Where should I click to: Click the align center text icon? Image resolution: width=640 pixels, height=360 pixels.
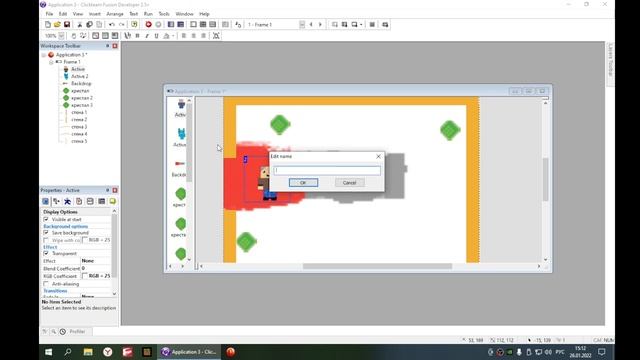tap(193, 36)
